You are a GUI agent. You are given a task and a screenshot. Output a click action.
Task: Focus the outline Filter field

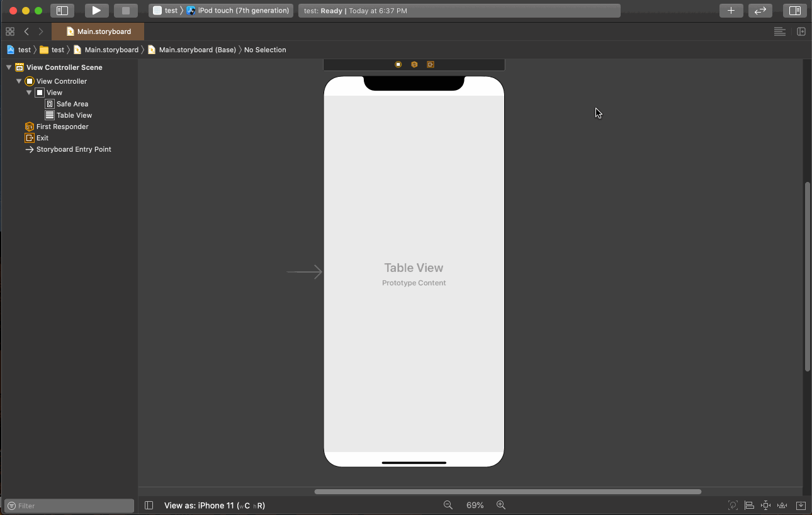[69, 506]
